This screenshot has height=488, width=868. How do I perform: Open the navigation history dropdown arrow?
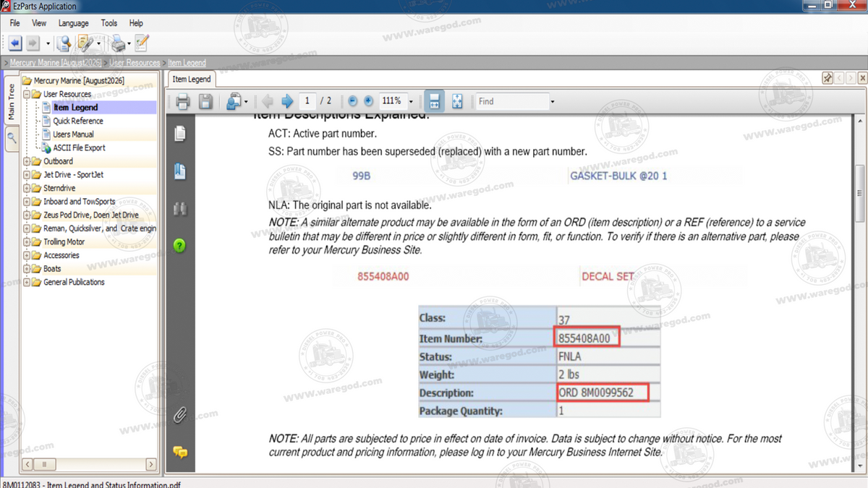click(x=48, y=43)
